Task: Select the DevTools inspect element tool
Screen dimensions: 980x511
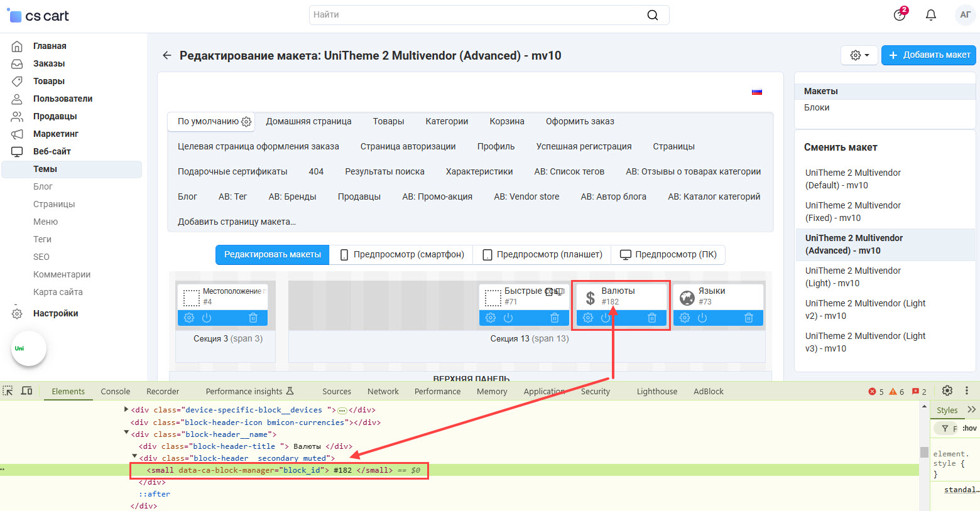Action: click(8, 391)
